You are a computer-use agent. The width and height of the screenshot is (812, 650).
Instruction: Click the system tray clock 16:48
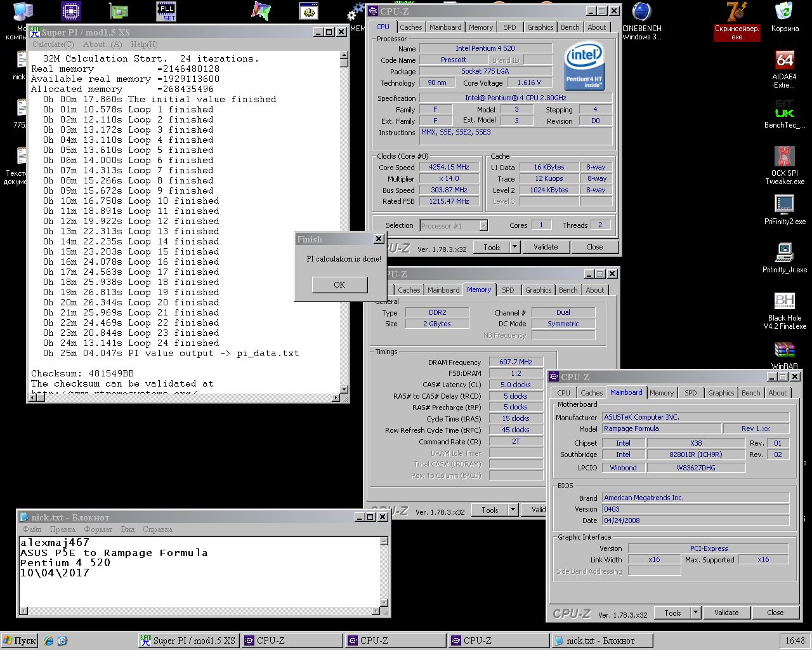coord(794,640)
